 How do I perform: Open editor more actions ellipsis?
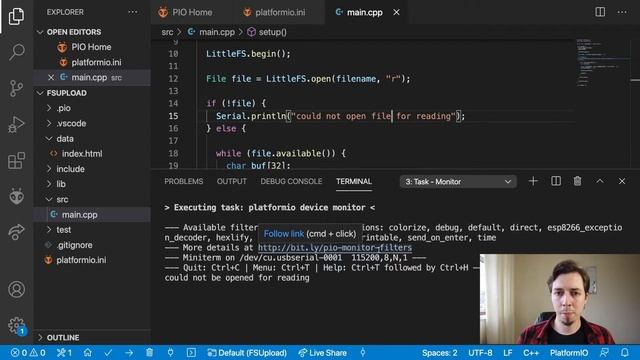click(x=622, y=12)
